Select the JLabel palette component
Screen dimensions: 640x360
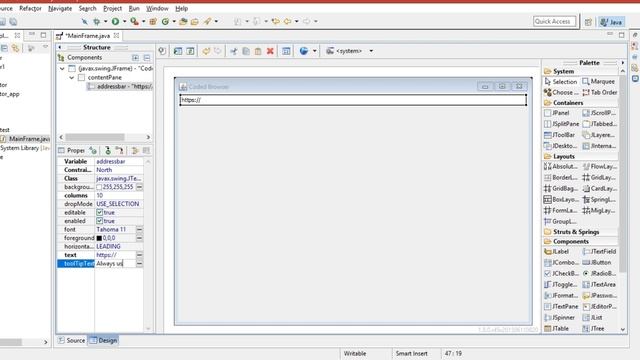pyautogui.click(x=557, y=252)
